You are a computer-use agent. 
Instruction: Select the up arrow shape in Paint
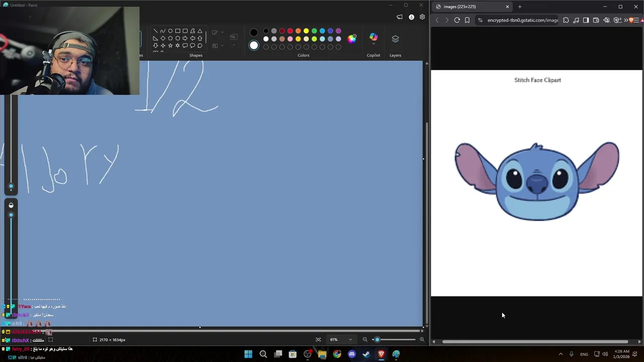[200, 38]
